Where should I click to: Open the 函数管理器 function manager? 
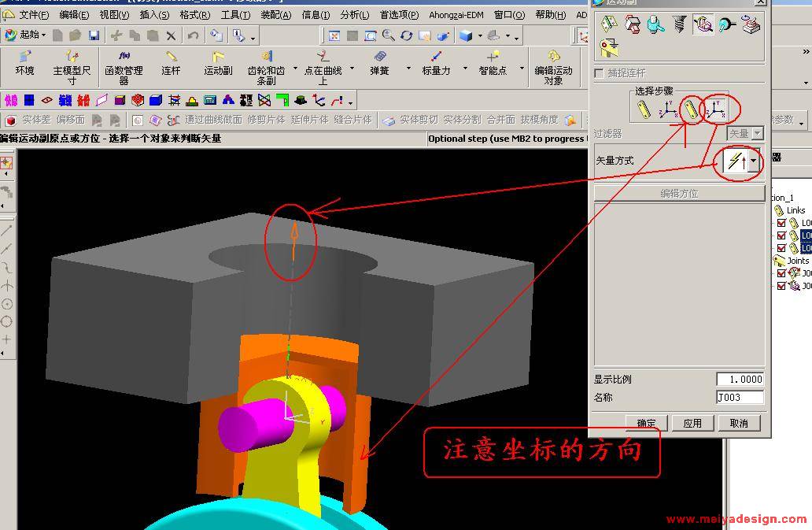124,66
